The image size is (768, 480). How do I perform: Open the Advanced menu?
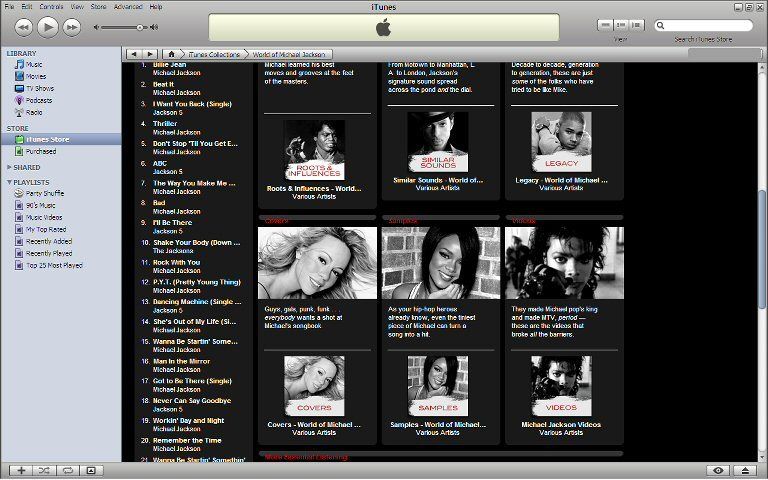click(128, 7)
